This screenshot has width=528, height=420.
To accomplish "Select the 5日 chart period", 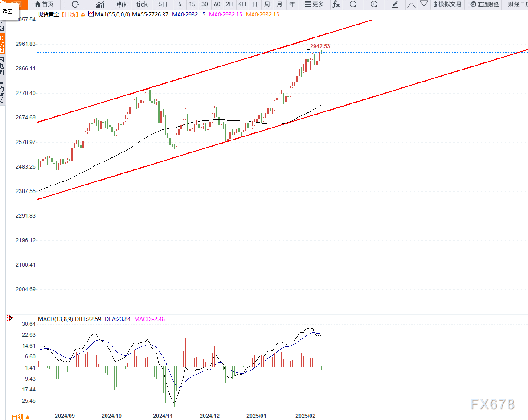I will (163, 4).
